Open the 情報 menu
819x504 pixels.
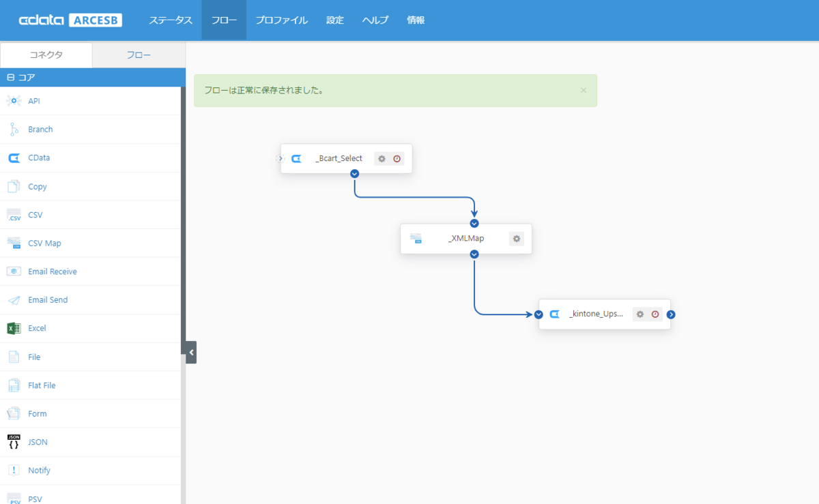(416, 20)
